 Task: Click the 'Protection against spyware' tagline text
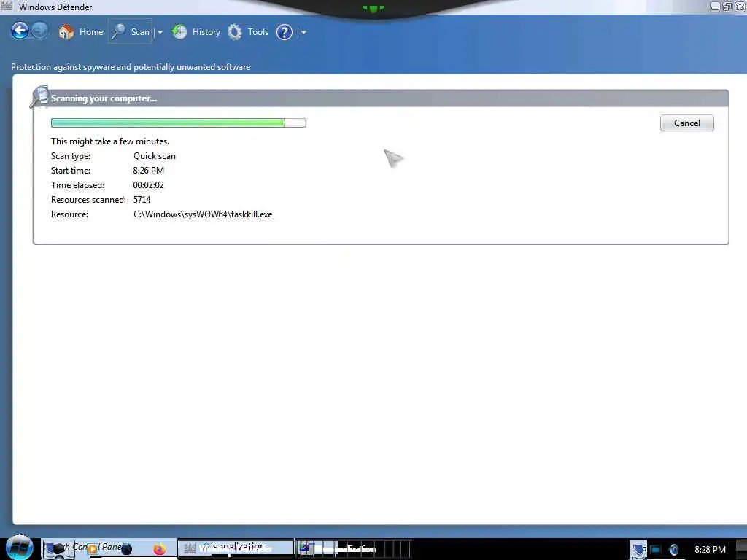[x=131, y=67]
